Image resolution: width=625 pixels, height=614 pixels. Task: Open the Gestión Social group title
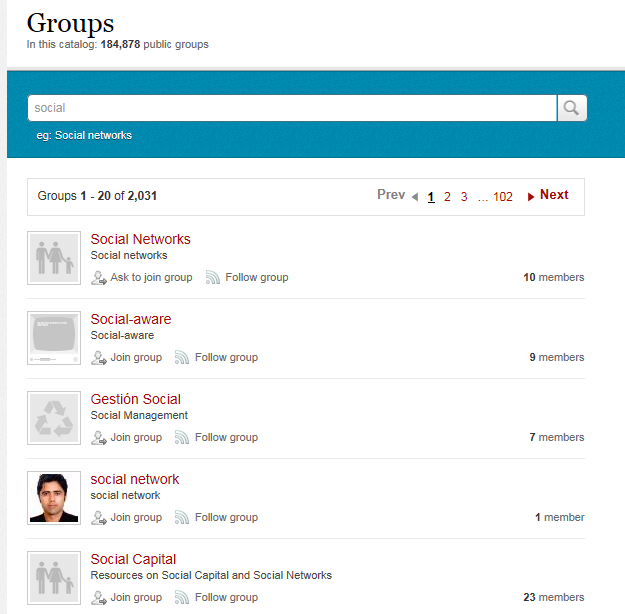pyautogui.click(x=136, y=399)
